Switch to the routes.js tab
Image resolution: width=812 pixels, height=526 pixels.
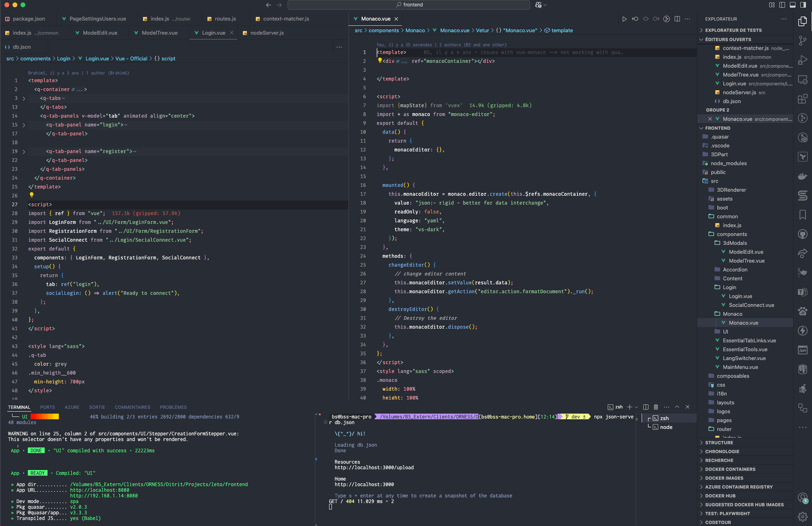click(x=225, y=19)
